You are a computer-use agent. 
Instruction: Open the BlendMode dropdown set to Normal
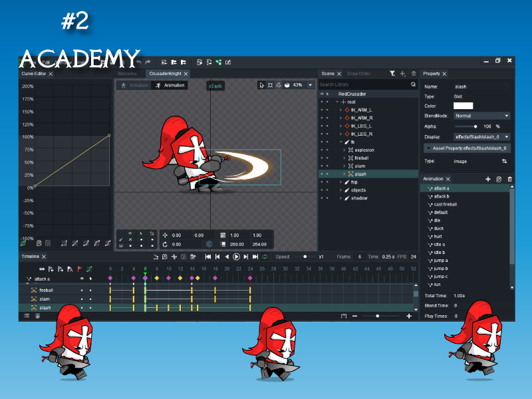(482, 116)
